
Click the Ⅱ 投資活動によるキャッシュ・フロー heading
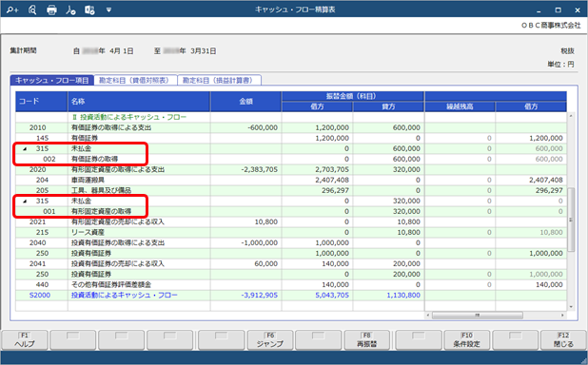pos(129,117)
